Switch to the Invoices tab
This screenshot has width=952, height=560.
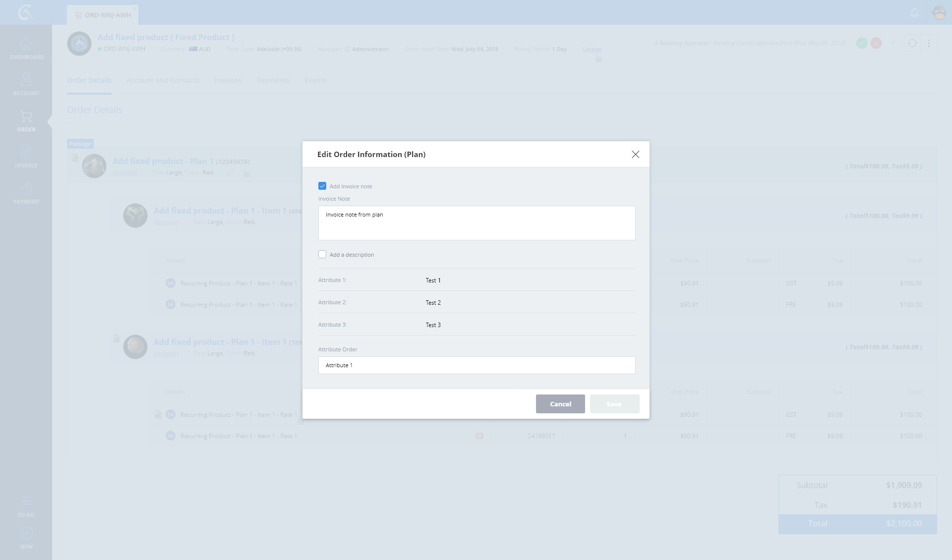tap(228, 80)
